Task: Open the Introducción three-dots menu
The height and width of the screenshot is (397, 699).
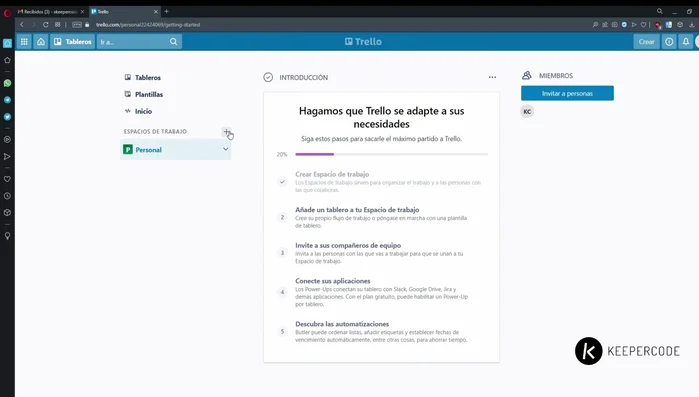Action: [x=492, y=77]
